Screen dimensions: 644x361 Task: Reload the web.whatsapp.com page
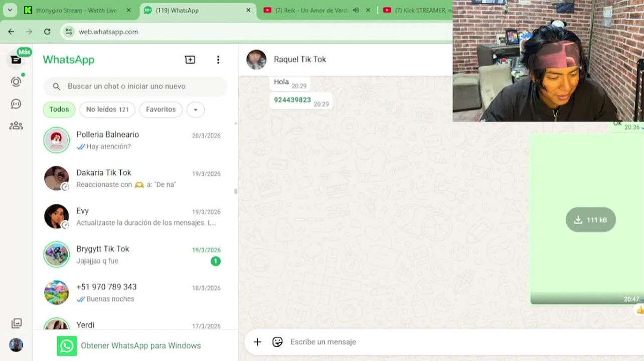tap(47, 32)
